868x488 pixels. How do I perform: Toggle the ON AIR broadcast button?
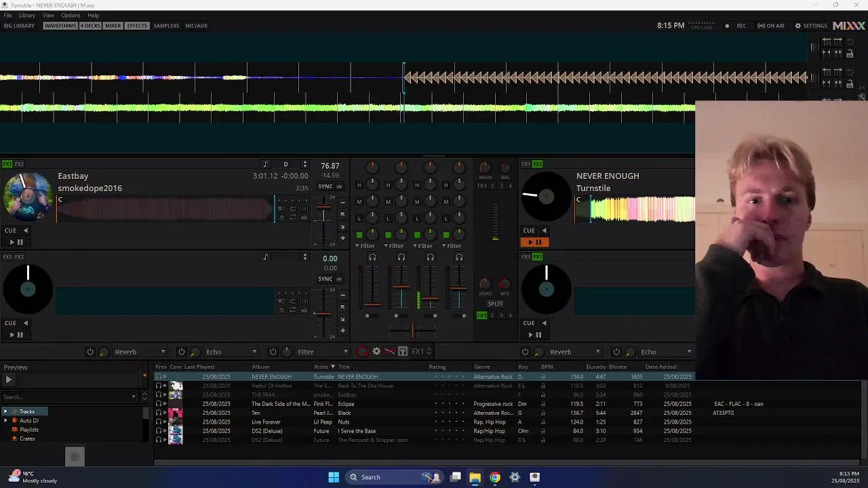[x=771, y=26]
